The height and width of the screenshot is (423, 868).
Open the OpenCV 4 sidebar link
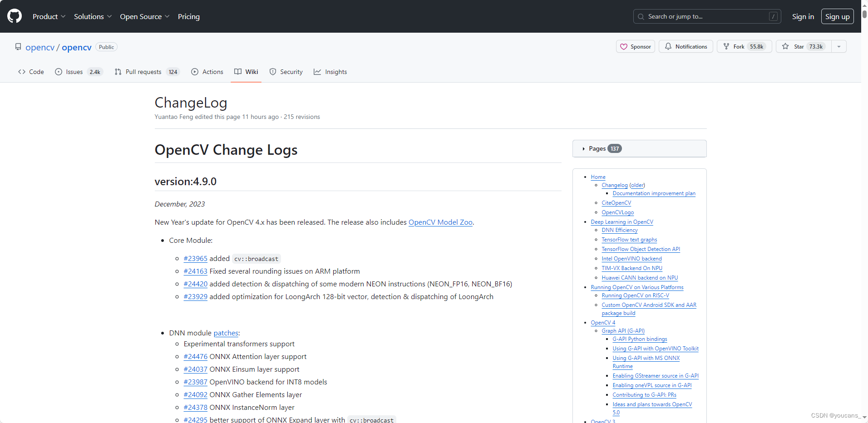[x=603, y=323]
